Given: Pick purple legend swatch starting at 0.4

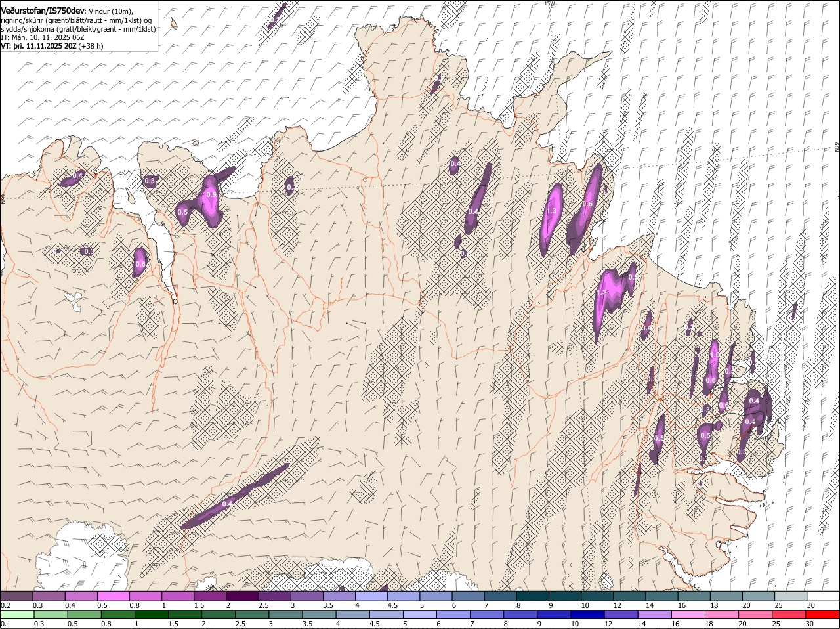Looking at the screenshot, I should coord(81,596).
